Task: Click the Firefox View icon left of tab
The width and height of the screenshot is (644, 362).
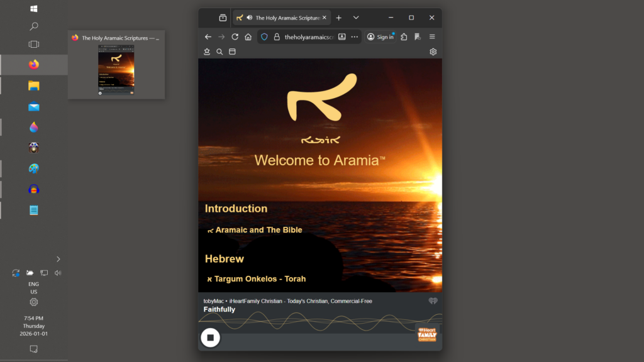Action: point(223,18)
